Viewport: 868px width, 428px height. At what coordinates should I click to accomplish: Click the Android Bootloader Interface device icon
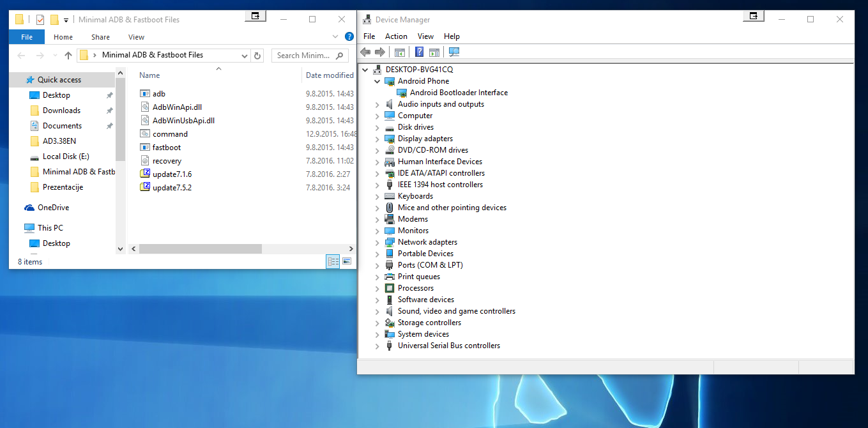402,93
